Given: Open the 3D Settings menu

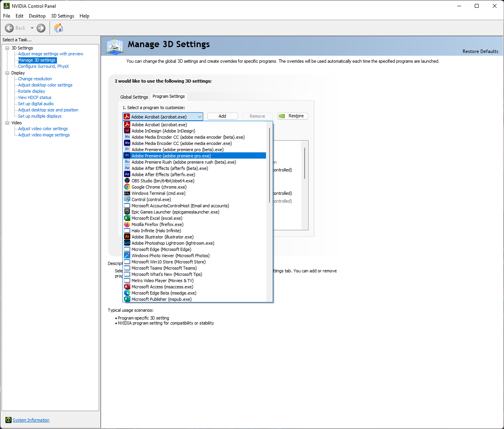Looking at the screenshot, I should (62, 16).
